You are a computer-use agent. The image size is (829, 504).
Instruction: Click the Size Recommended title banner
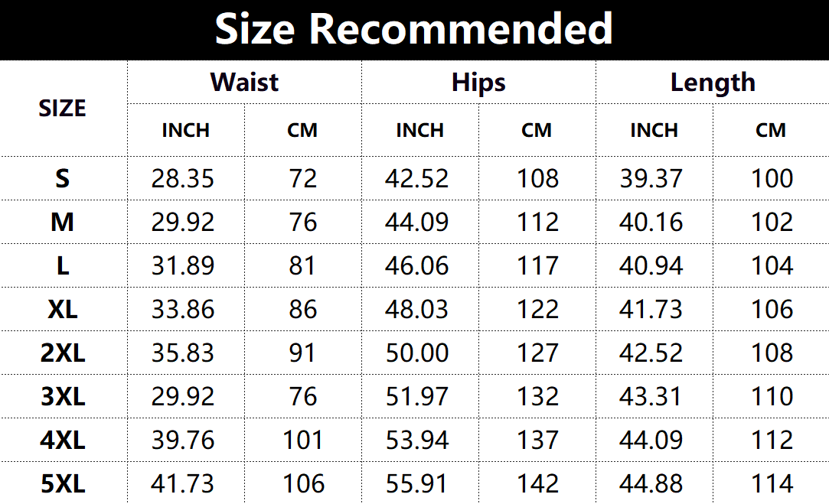point(414,29)
